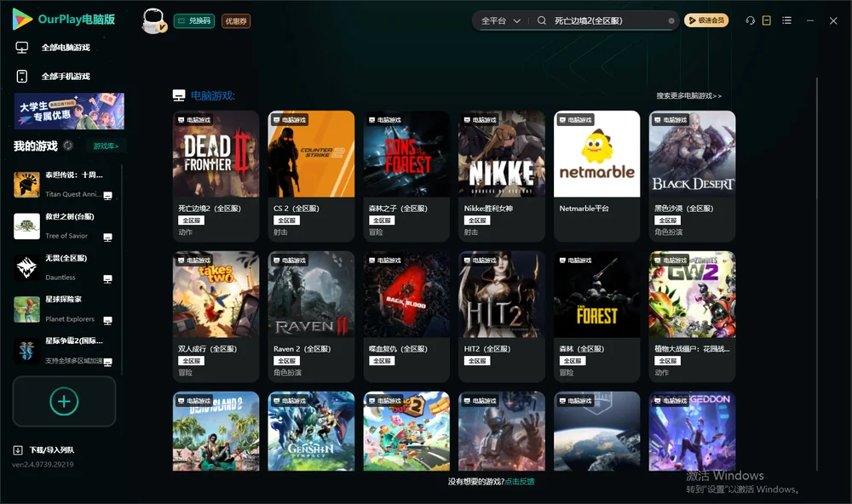The width and height of the screenshot is (852, 504).
Task: Click the PC icon on Titan Quest row
Action: (x=107, y=196)
